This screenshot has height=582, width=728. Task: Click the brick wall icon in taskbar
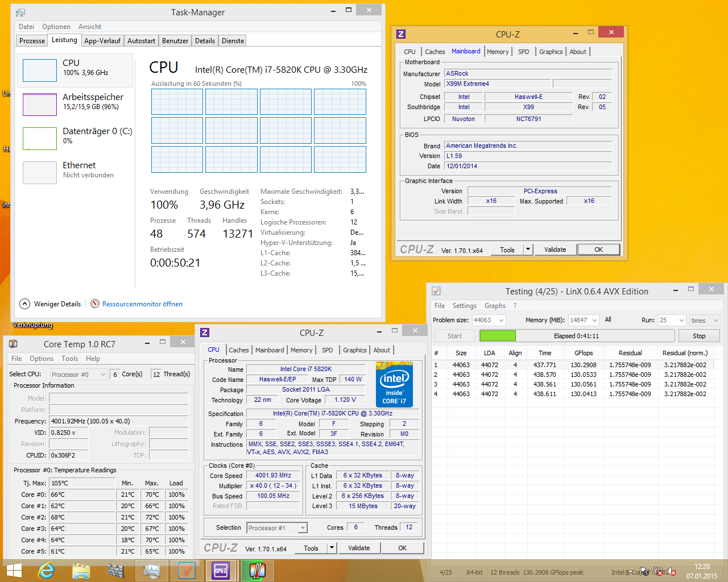click(115, 571)
